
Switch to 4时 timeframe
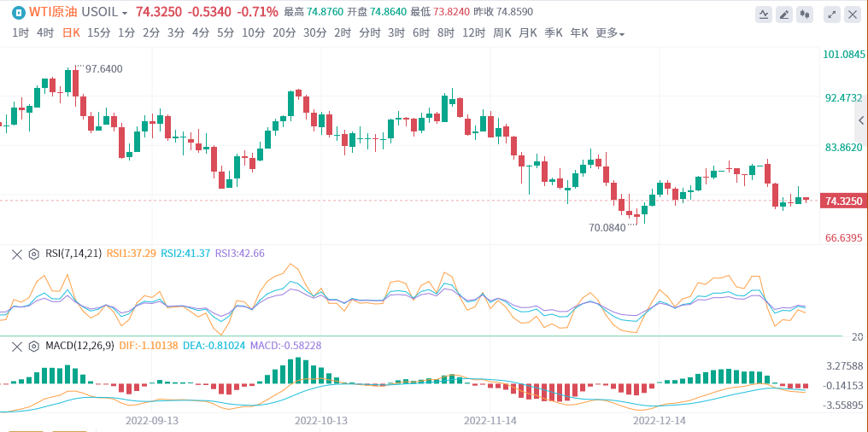[x=45, y=33]
